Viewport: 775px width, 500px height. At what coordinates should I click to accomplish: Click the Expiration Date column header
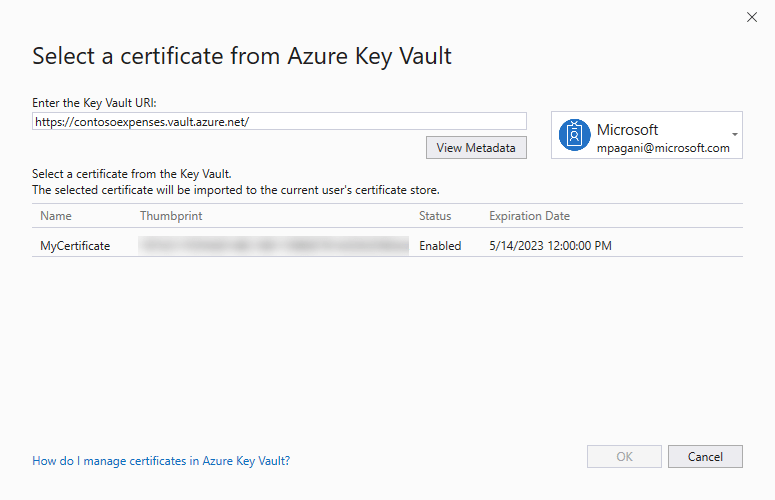point(529,216)
